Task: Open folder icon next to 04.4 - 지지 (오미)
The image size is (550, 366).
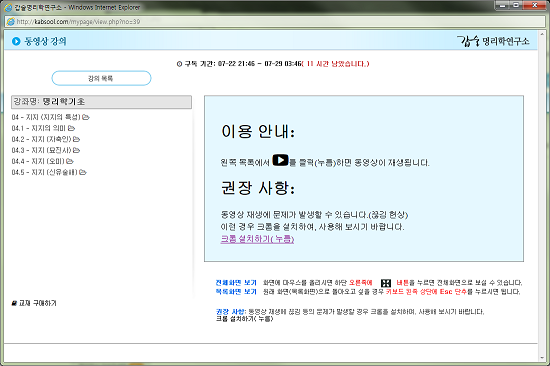Action: [x=70, y=161]
